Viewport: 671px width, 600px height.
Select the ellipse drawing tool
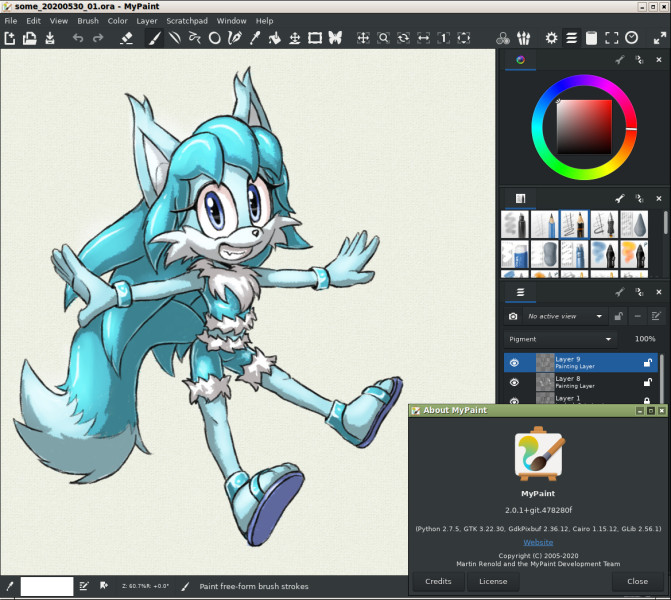215,38
